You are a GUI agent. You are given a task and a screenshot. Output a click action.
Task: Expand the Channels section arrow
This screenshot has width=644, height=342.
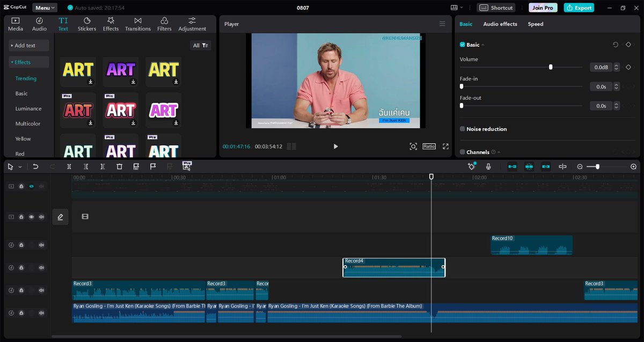point(499,152)
